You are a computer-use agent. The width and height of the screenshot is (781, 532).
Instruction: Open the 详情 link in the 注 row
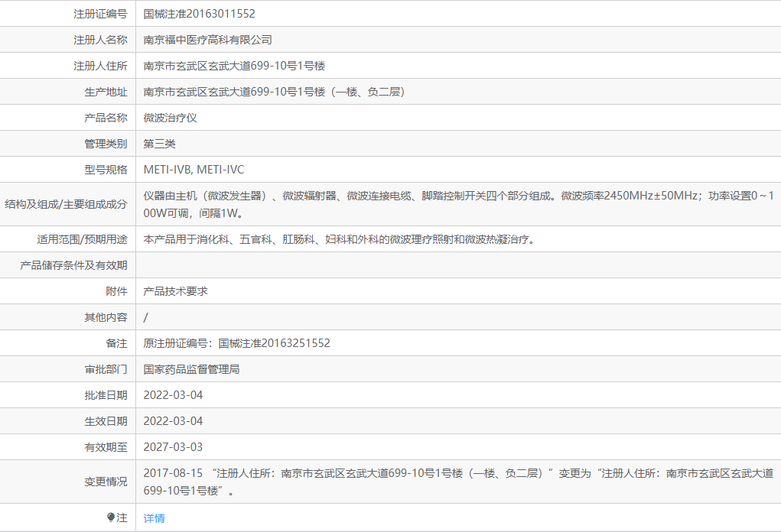154,518
